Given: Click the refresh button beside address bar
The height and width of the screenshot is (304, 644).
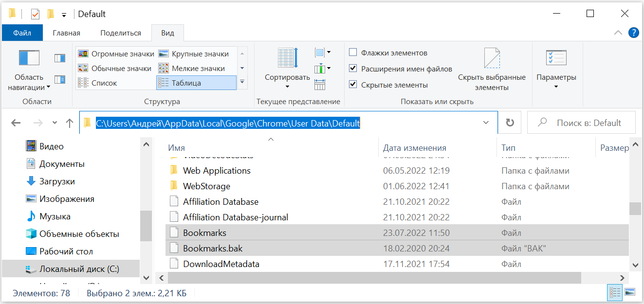Looking at the screenshot, I should 510,123.
